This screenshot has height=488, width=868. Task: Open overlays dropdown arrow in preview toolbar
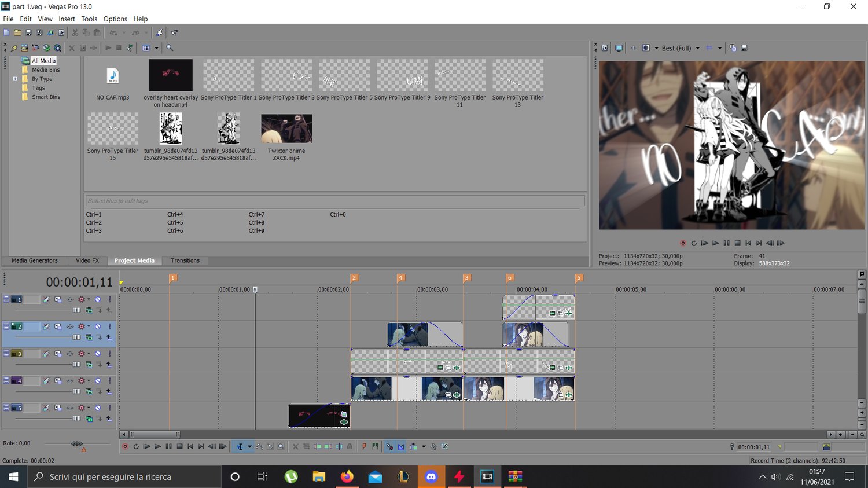pyautogui.click(x=720, y=48)
